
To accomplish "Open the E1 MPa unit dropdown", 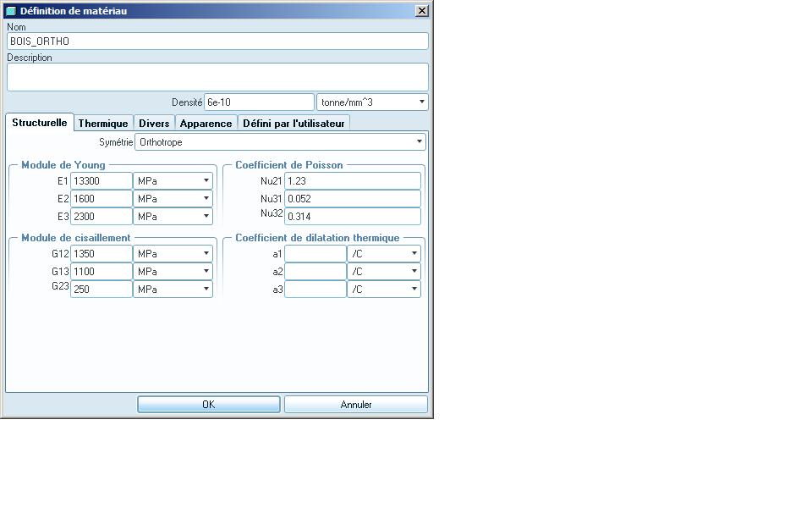I will (x=173, y=181).
